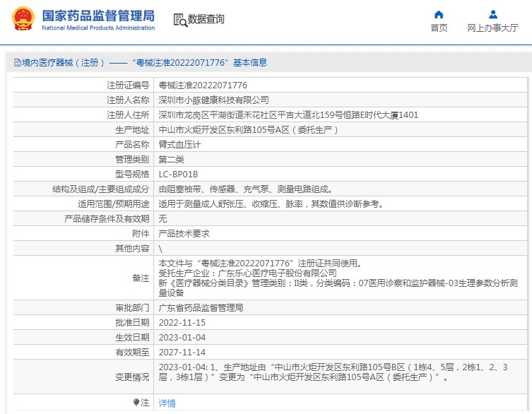Click the 注册人住所 label
The height and width of the screenshot is (414, 532).
[129, 115]
